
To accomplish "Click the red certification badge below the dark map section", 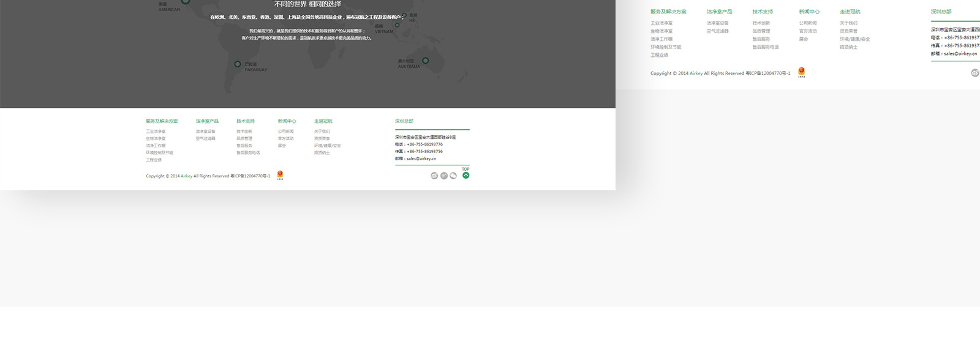I will [280, 174].
